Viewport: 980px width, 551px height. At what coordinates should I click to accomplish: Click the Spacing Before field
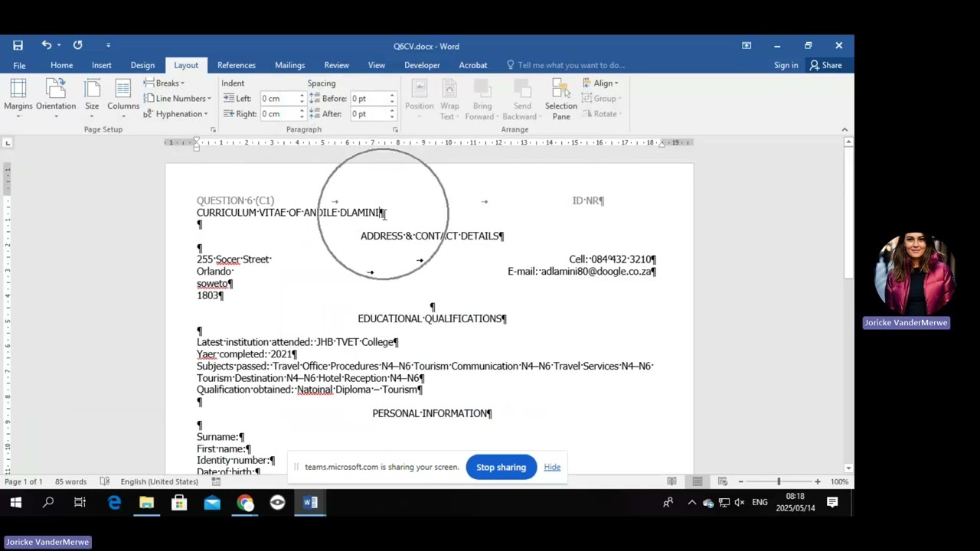368,98
